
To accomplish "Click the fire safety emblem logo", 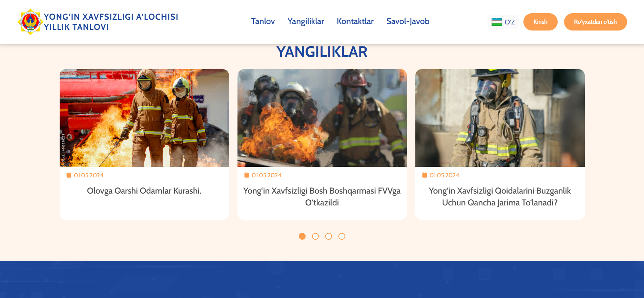I will click(x=30, y=22).
